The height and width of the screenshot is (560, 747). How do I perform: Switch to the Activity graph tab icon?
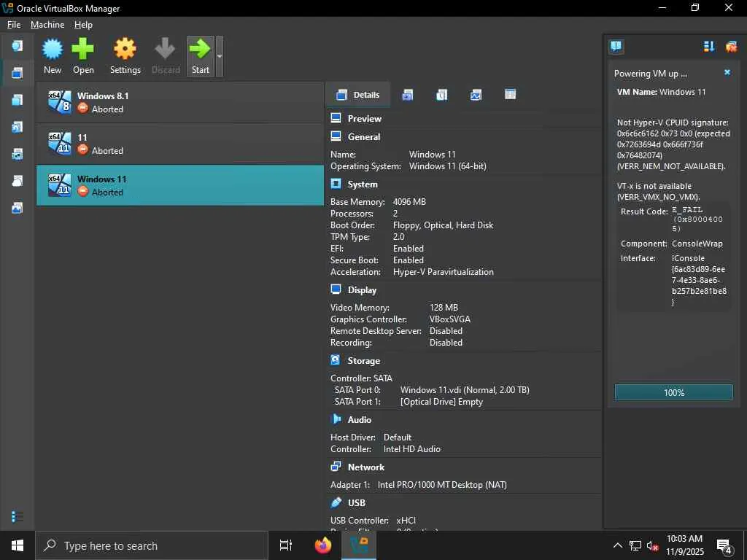point(476,95)
